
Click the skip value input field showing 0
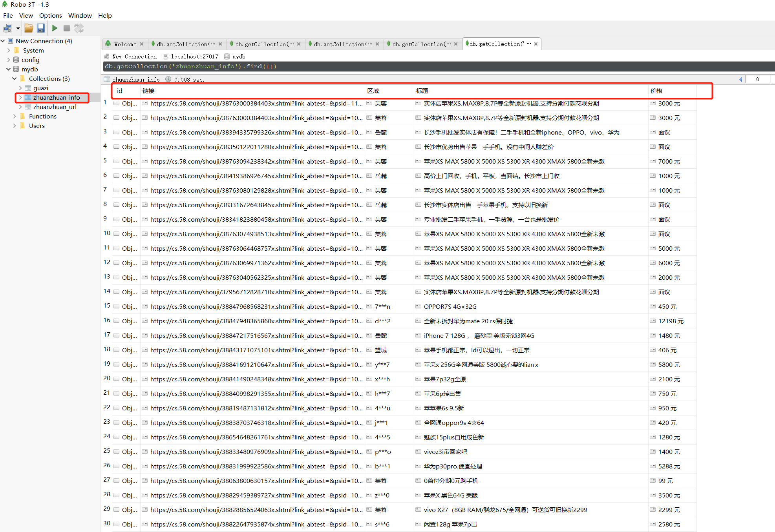tap(758, 79)
